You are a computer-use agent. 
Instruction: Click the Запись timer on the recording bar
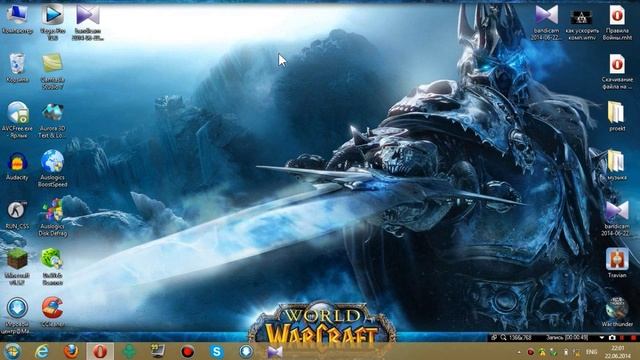click(x=567, y=338)
